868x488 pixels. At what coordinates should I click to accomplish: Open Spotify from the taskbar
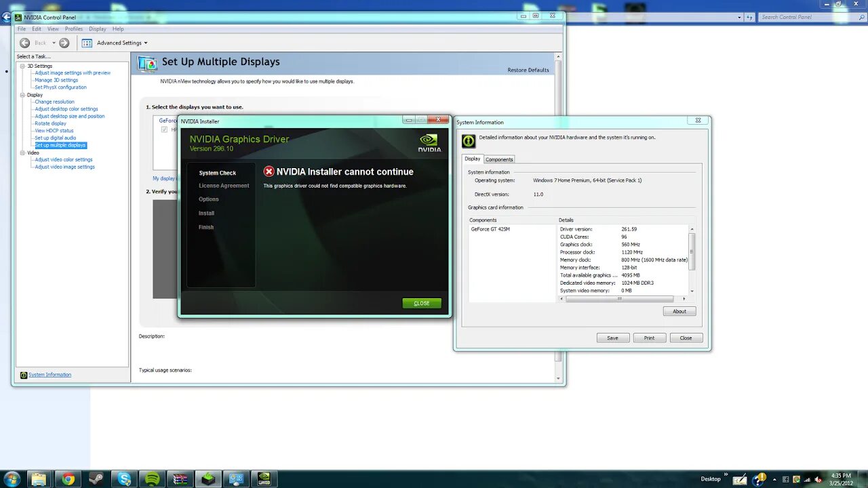click(153, 479)
